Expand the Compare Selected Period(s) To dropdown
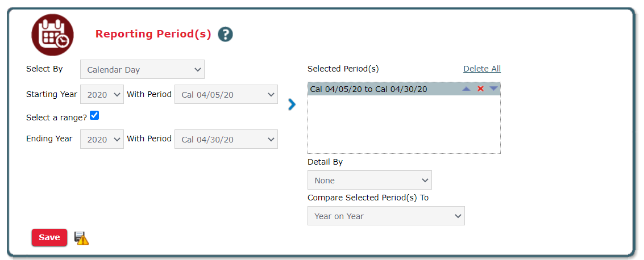The image size is (644, 260). pos(386,216)
